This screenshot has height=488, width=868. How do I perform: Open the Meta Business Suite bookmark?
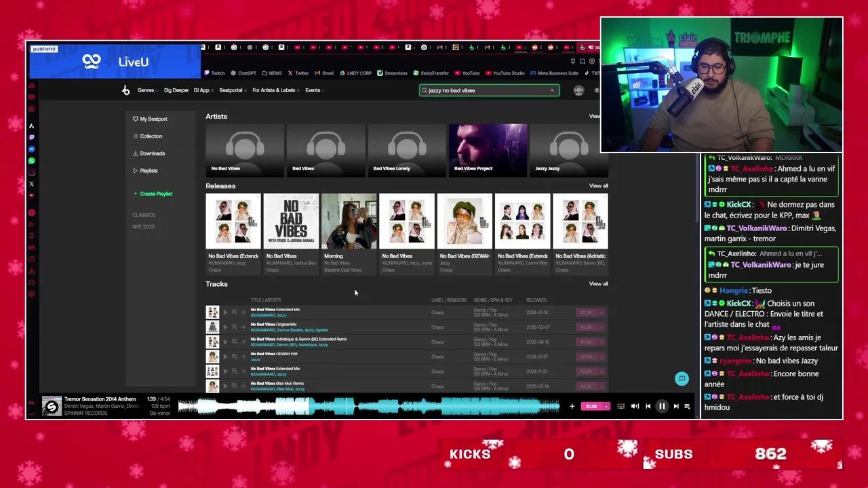point(554,73)
